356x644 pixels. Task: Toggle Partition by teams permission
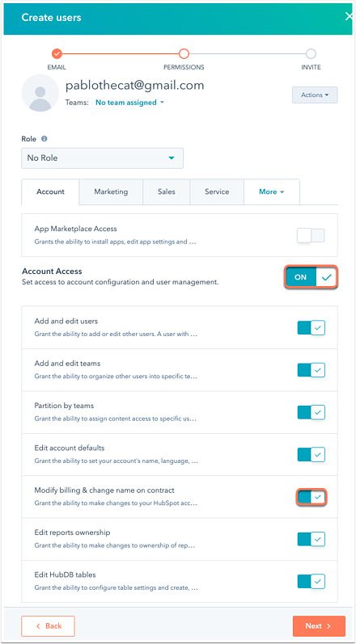click(x=311, y=412)
